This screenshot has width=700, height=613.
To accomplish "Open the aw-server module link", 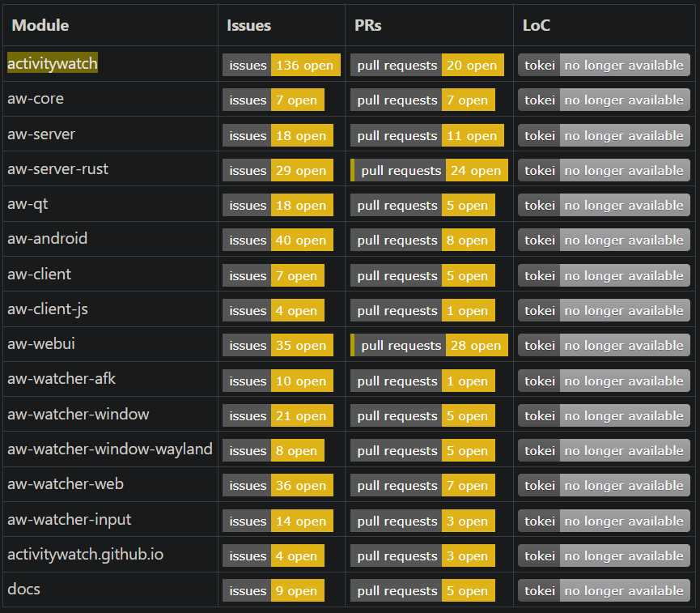I will pyautogui.click(x=41, y=134).
